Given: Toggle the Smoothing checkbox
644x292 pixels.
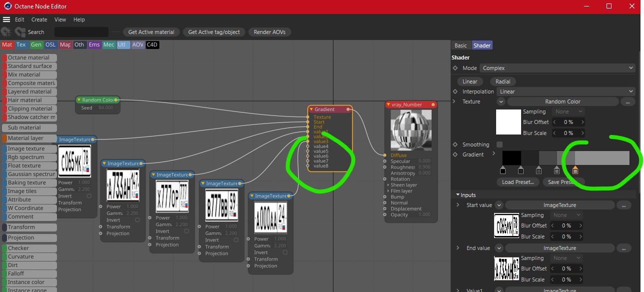Looking at the screenshot, I should (499, 144).
